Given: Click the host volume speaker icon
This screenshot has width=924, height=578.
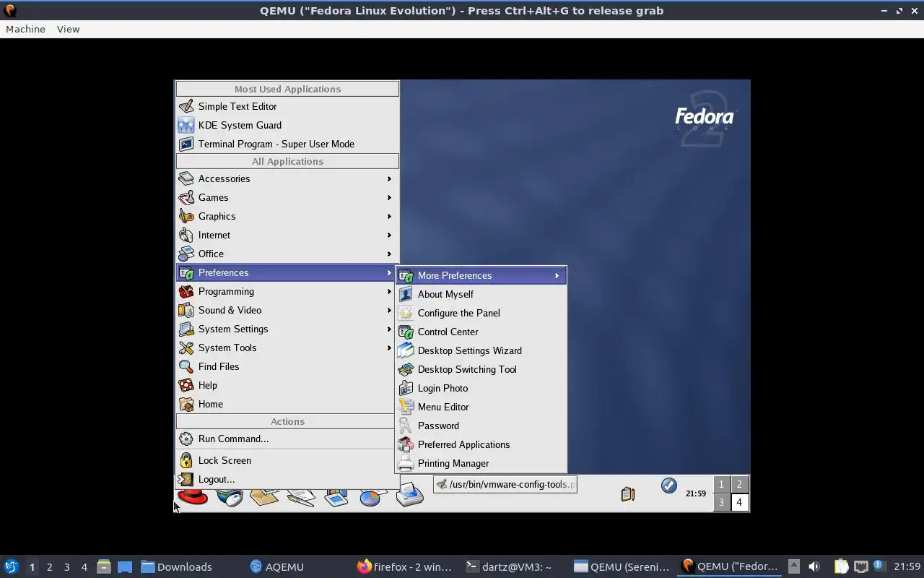Looking at the screenshot, I should [814, 566].
